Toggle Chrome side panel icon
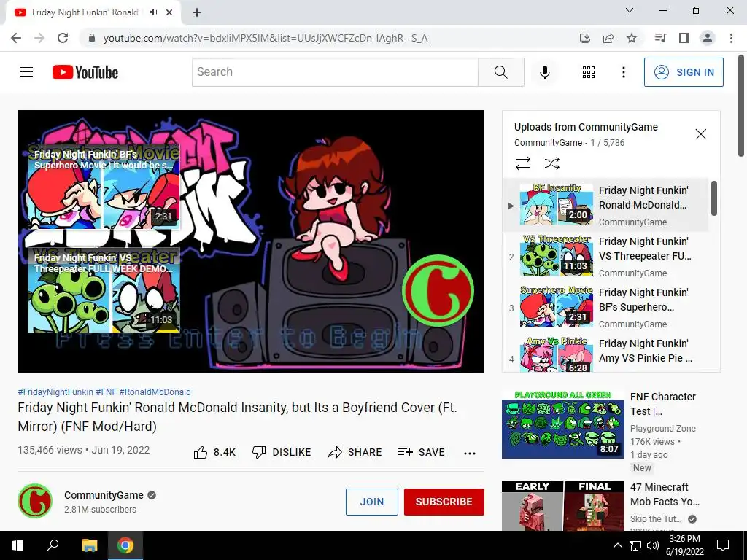The height and width of the screenshot is (560, 747). tap(684, 38)
